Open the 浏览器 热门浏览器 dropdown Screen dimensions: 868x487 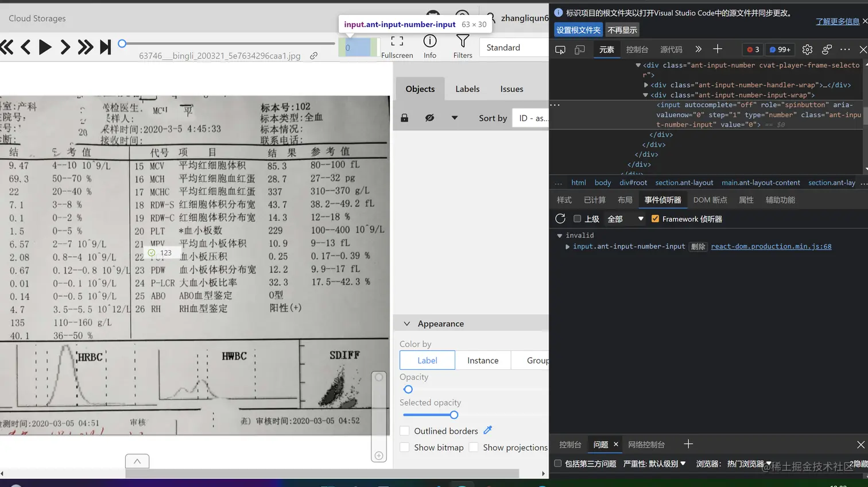click(734, 463)
